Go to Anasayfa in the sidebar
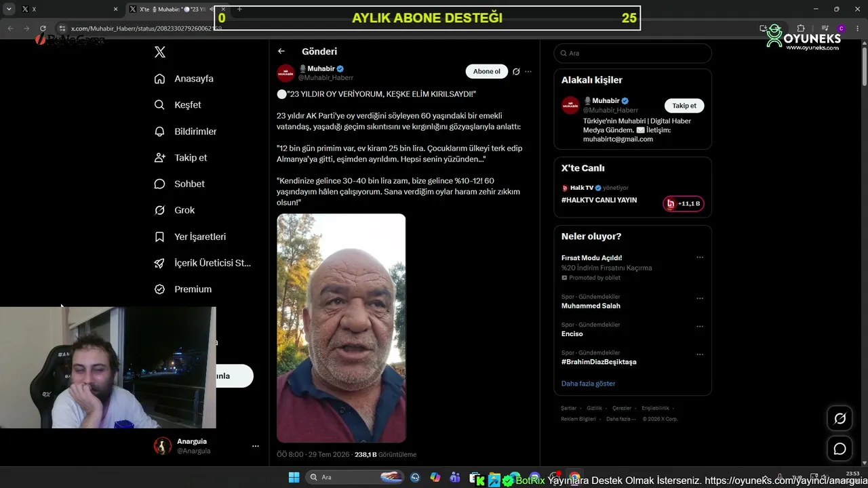This screenshot has height=488, width=868. [x=194, y=79]
